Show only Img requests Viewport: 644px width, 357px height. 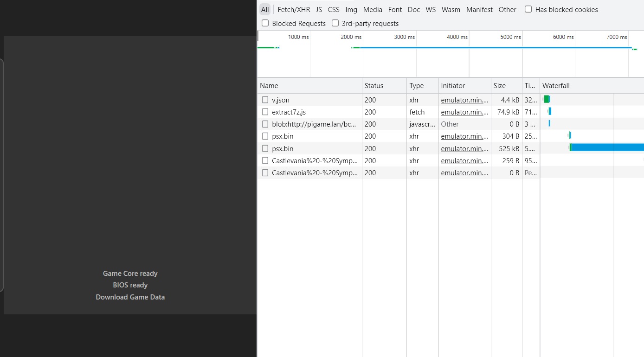[351, 9]
